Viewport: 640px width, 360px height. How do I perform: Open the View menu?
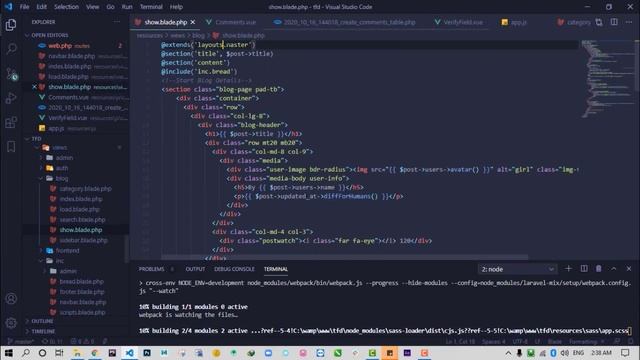pyautogui.click(x=92, y=7)
